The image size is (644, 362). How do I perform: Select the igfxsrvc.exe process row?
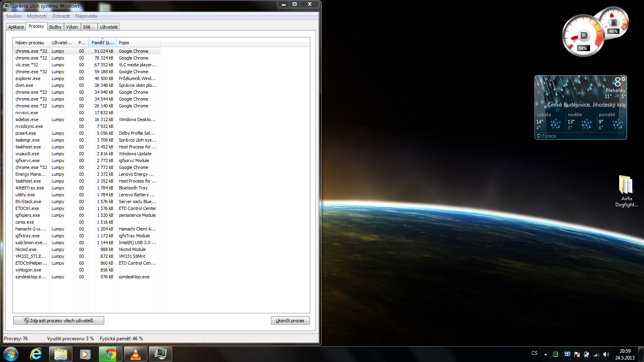pos(87,160)
